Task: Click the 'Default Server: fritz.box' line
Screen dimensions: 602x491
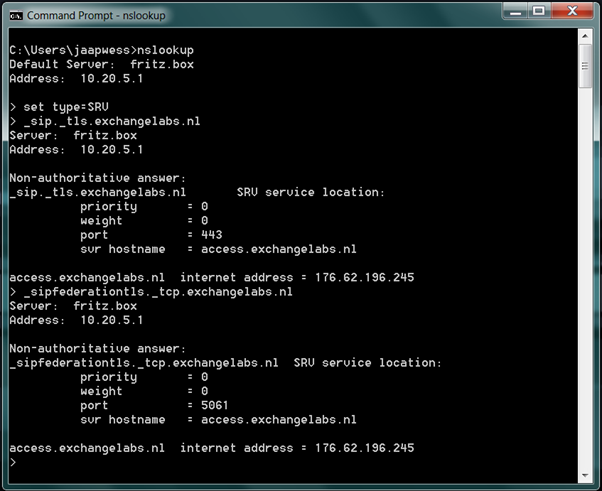Action: [102, 64]
